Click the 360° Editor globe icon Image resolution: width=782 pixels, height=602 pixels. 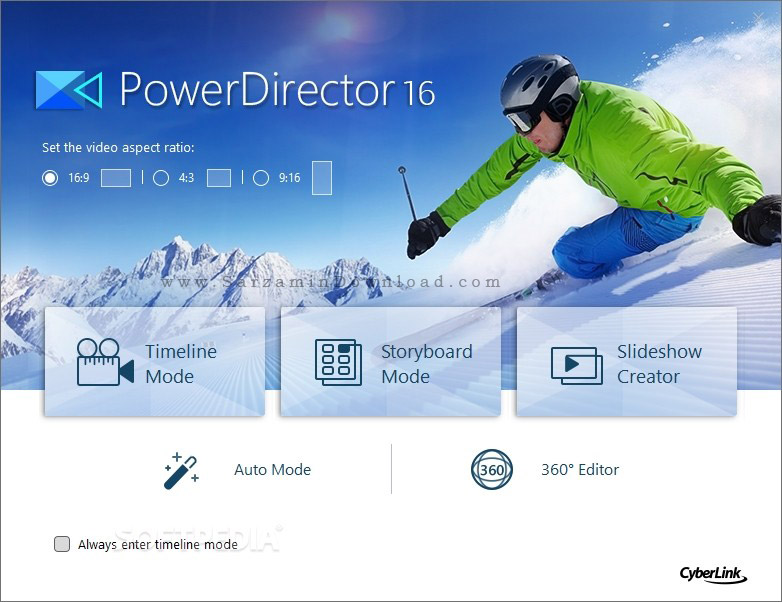point(491,469)
